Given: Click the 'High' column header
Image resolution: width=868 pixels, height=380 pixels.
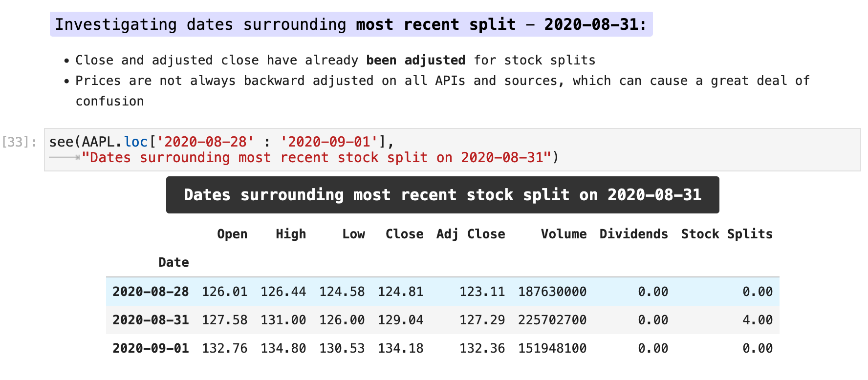Looking at the screenshot, I should point(291,234).
